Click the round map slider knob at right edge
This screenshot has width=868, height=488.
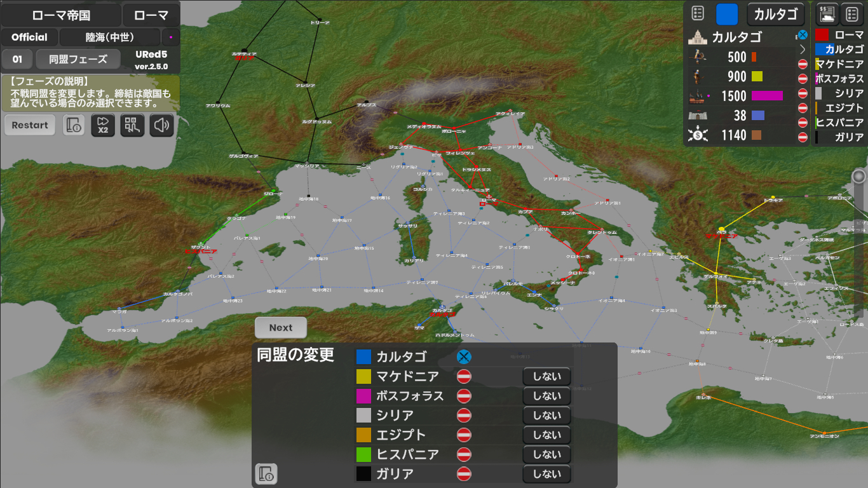(x=859, y=176)
